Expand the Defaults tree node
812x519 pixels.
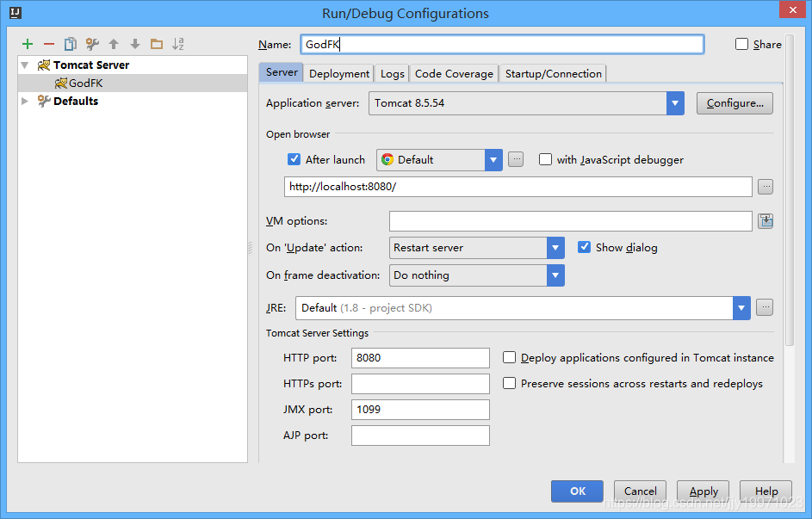coord(24,101)
